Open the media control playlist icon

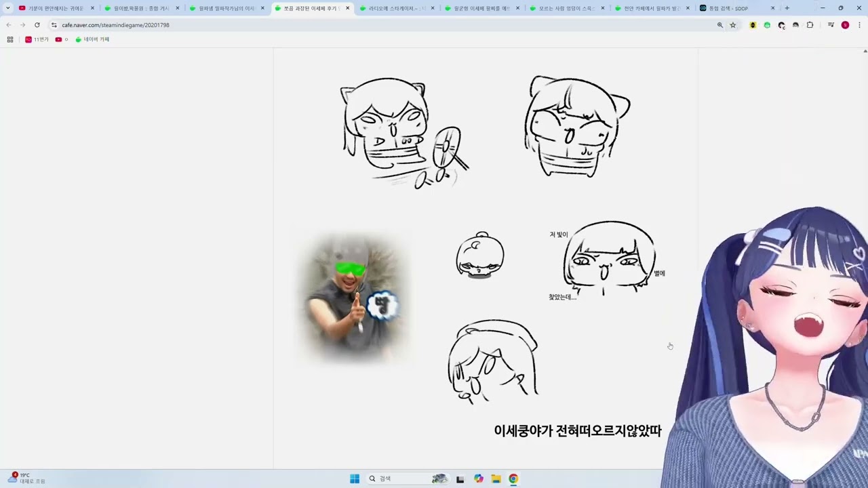point(831,25)
